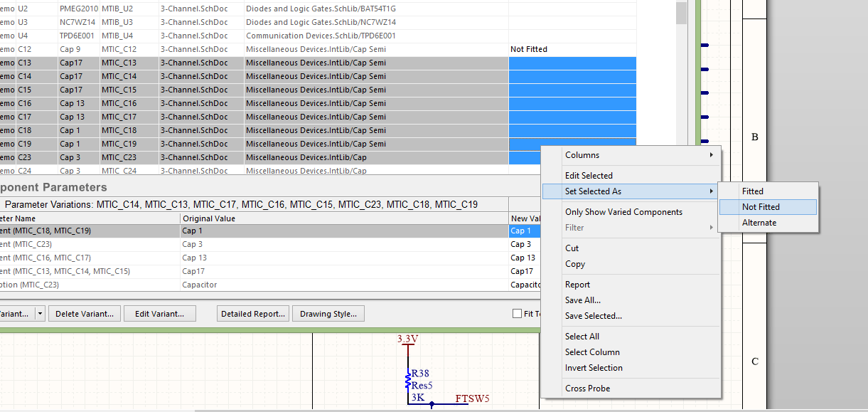Click the Cap 9 cell in row C12
868x412 pixels.
click(78, 50)
